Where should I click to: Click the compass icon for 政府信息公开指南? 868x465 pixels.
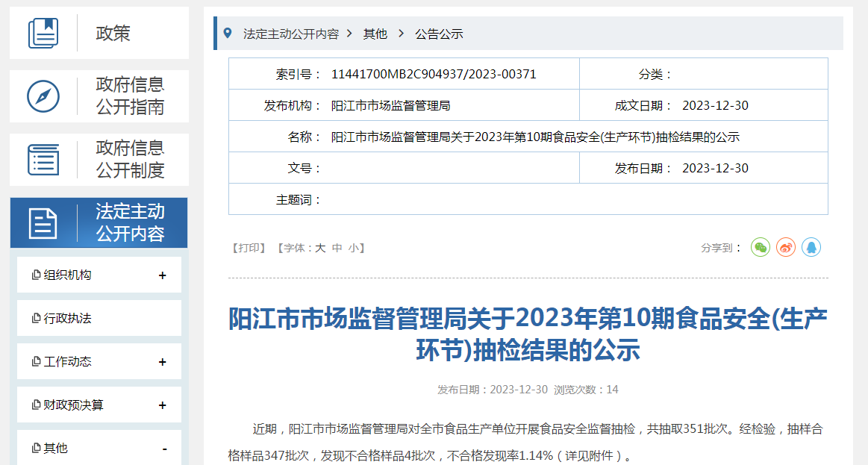click(x=43, y=96)
